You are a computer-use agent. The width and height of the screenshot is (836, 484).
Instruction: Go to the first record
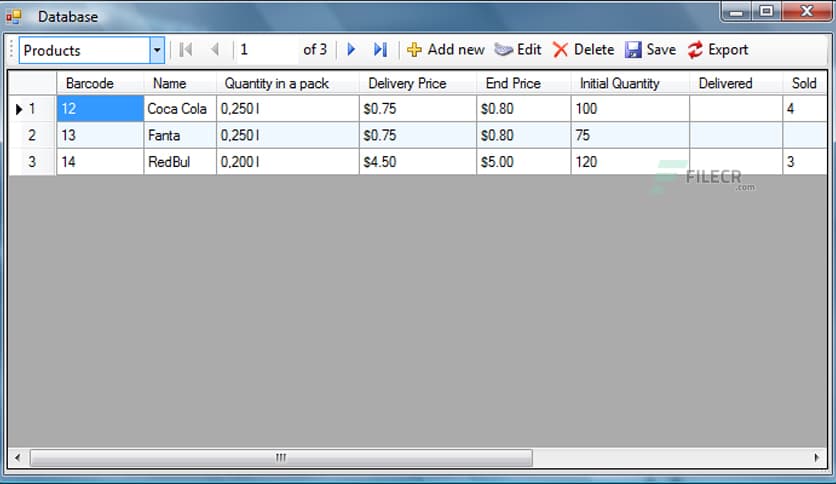tap(186, 50)
